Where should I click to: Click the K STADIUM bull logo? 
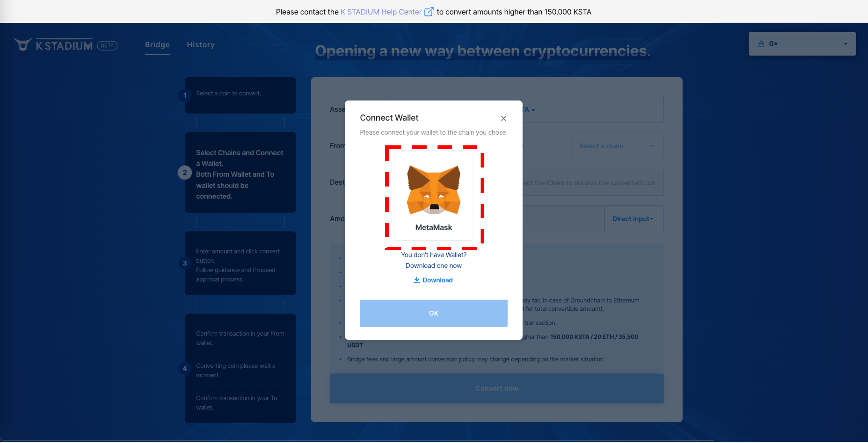[x=23, y=45]
